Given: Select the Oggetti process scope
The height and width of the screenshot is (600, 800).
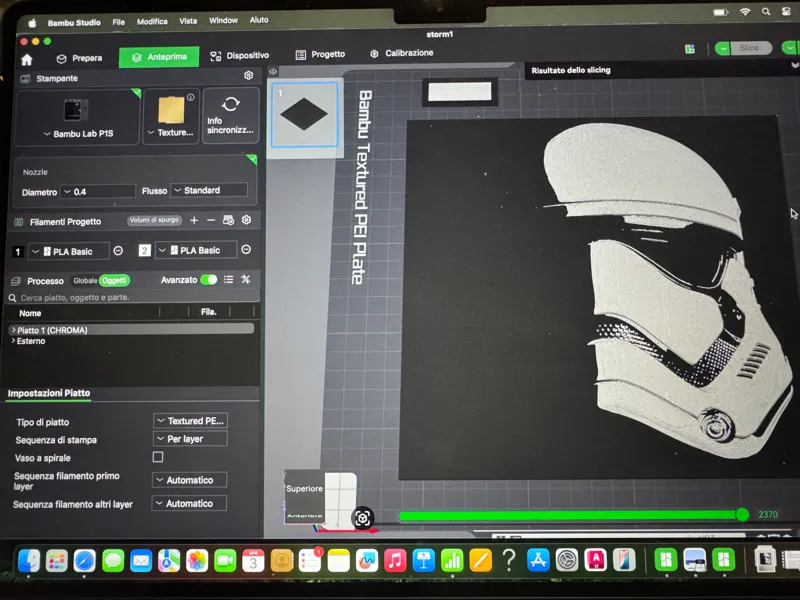Looking at the screenshot, I should (114, 280).
